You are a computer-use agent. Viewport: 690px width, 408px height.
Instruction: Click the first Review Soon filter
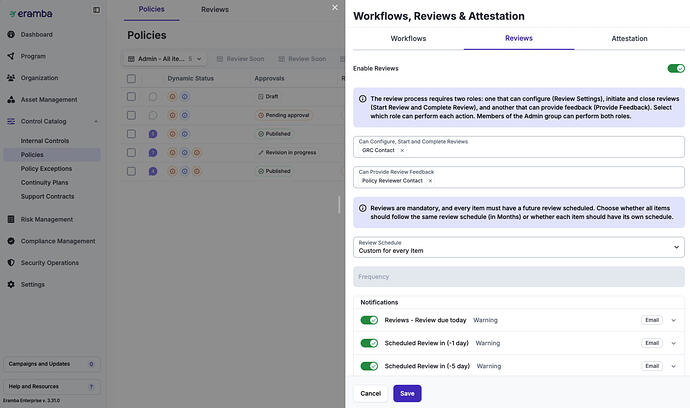tap(241, 59)
